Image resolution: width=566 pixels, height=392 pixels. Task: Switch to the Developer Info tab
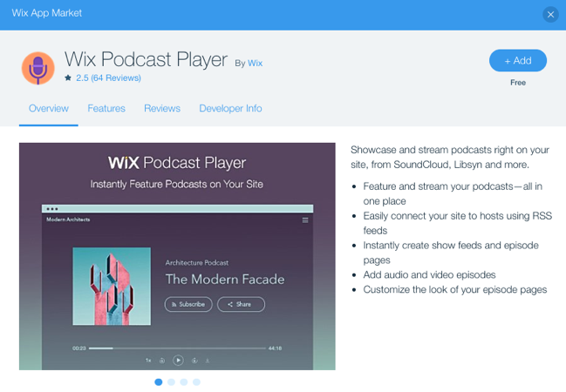coord(230,109)
